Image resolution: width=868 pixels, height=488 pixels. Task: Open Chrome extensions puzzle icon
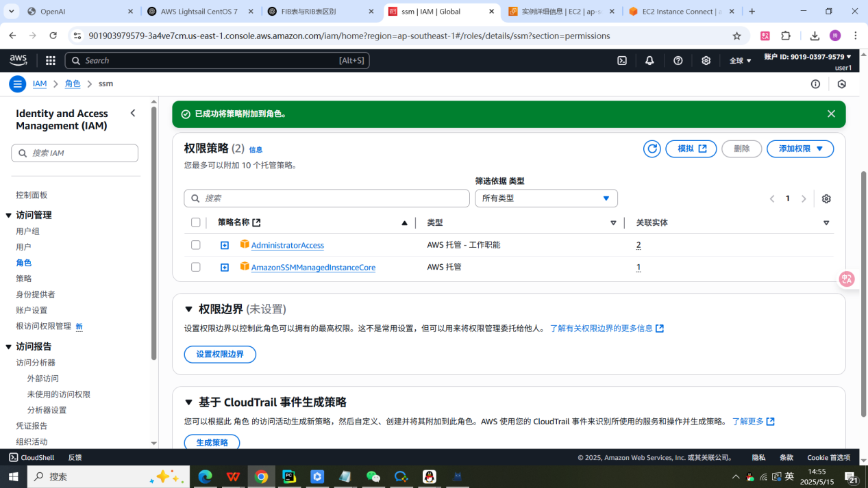pos(786,36)
